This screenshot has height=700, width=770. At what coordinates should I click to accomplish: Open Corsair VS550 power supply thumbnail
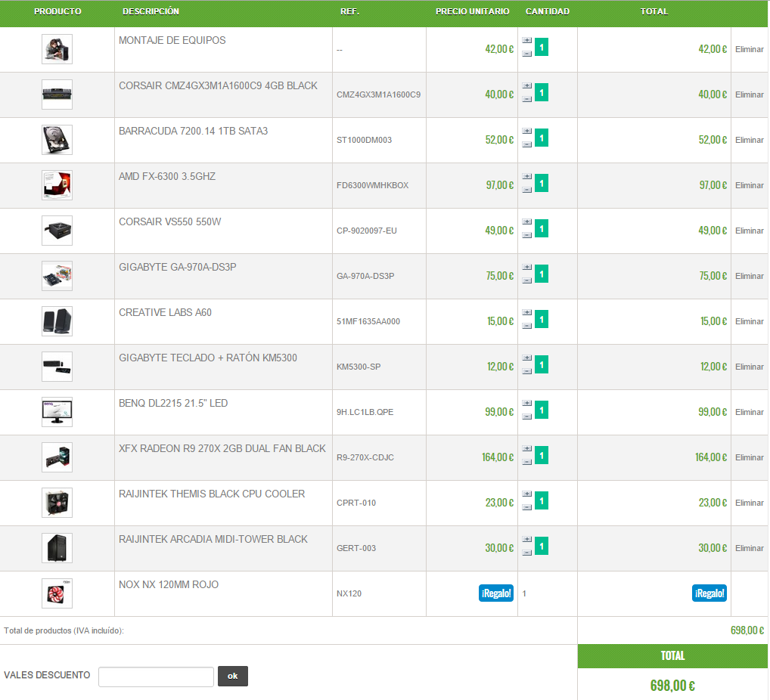(57, 231)
